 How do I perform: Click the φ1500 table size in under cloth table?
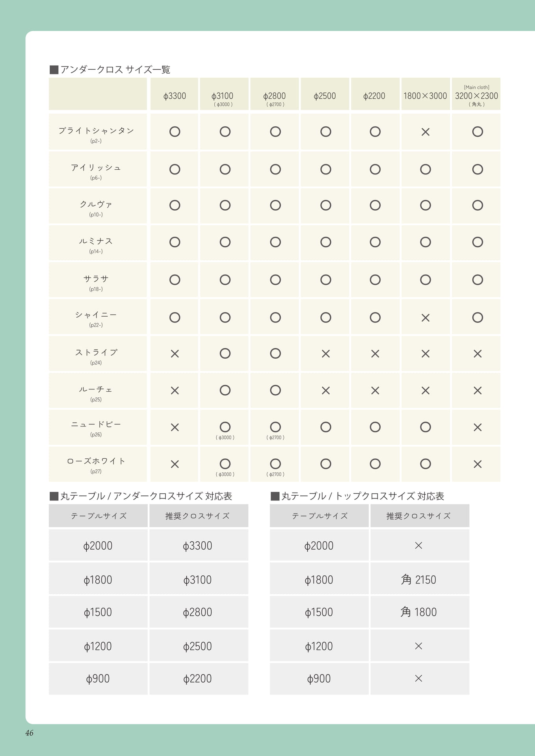(98, 612)
